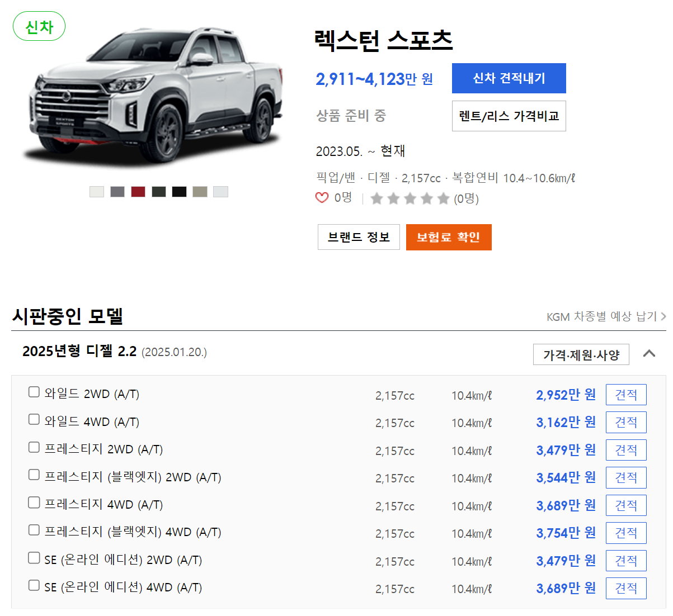Click the 신차 badge

pos(39,27)
